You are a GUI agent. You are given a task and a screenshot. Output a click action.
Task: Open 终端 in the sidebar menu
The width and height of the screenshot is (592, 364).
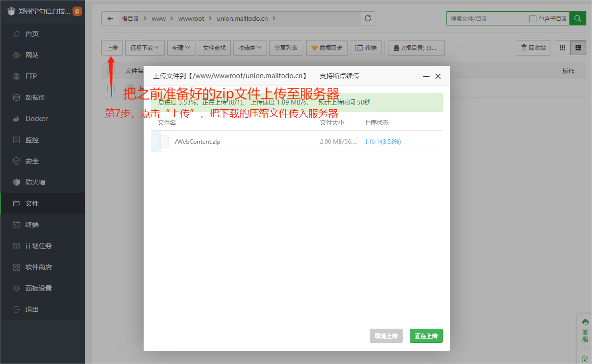click(42, 225)
